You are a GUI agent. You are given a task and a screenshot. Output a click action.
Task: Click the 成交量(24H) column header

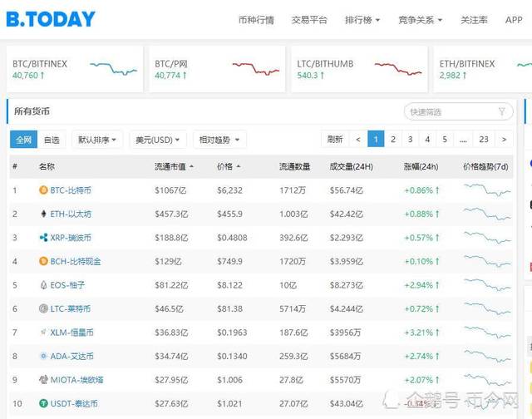pos(351,166)
